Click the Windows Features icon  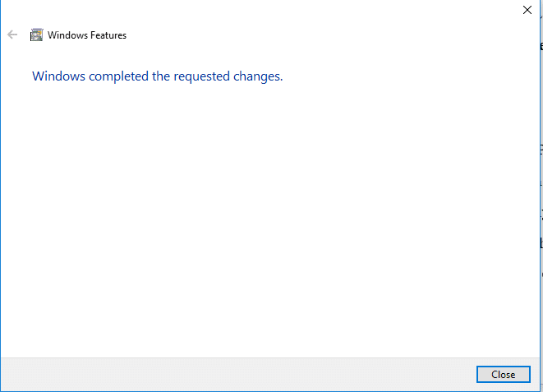tap(36, 35)
